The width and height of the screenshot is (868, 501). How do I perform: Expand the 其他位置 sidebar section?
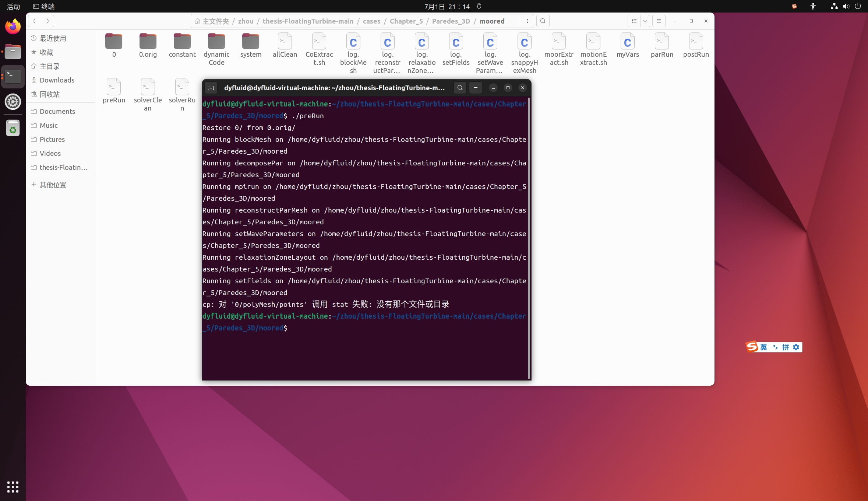(x=53, y=185)
